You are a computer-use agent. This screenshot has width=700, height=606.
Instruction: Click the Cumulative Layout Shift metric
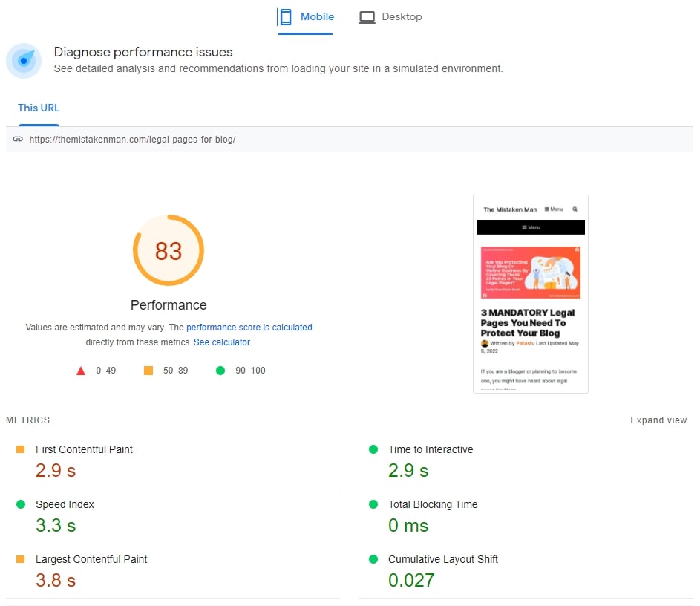click(526, 571)
